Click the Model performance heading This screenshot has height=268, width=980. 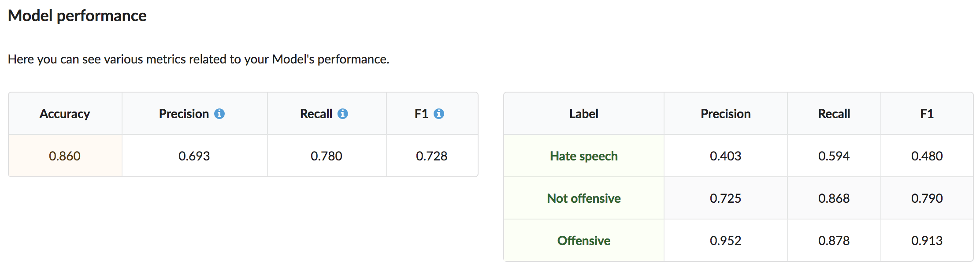(77, 16)
